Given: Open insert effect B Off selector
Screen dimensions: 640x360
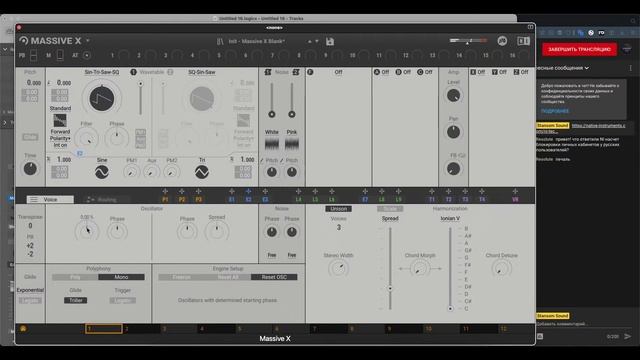Looking at the screenshot, I should (407, 72).
